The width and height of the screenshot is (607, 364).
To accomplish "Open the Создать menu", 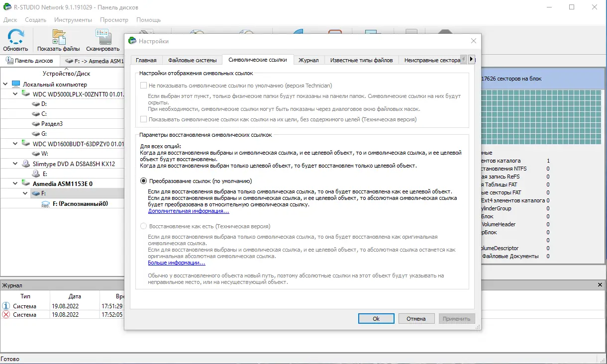I will (x=35, y=20).
